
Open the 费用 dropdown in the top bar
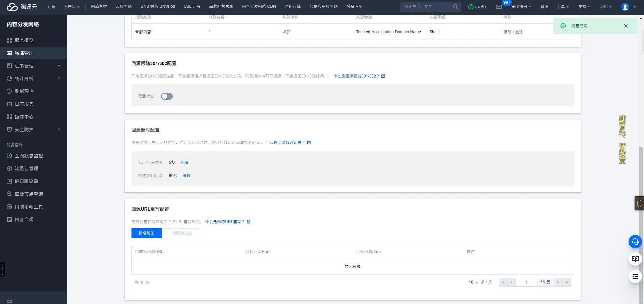(605, 7)
